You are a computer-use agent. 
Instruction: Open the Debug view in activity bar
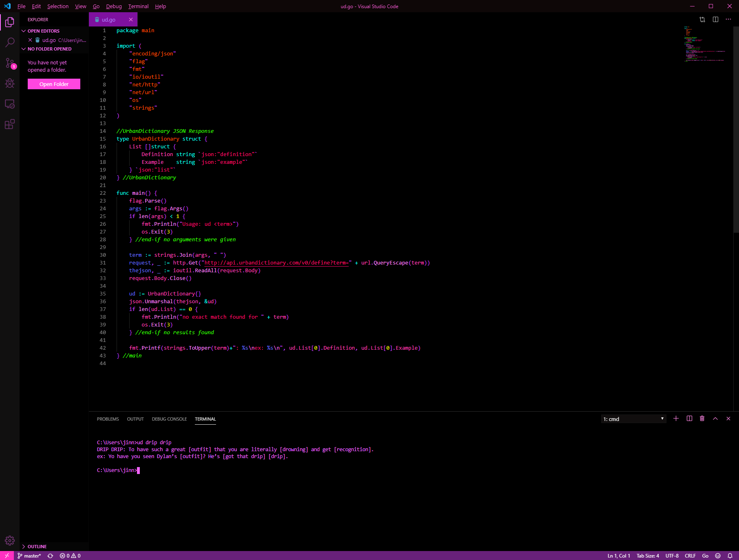[x=10, y=84]
